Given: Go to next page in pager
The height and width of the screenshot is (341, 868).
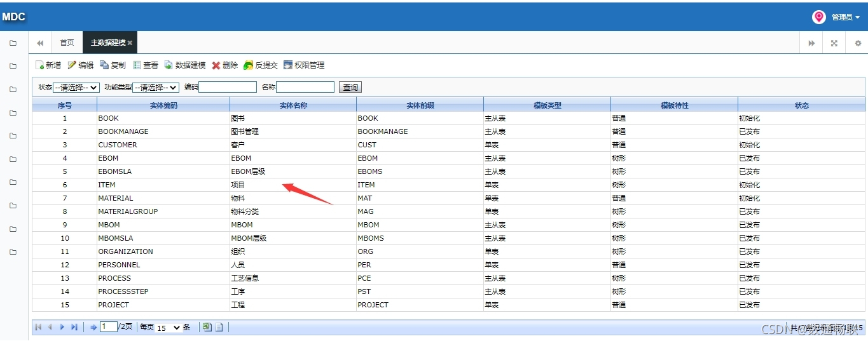Looking at the screenshot, I should pyautogui.click(x=62, y=327).
